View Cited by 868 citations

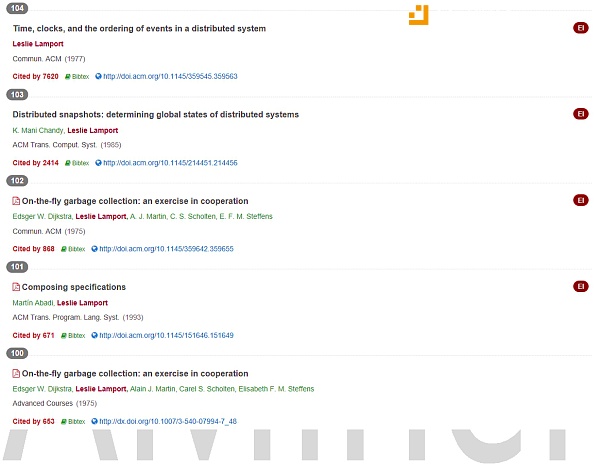tap(34, 249)
